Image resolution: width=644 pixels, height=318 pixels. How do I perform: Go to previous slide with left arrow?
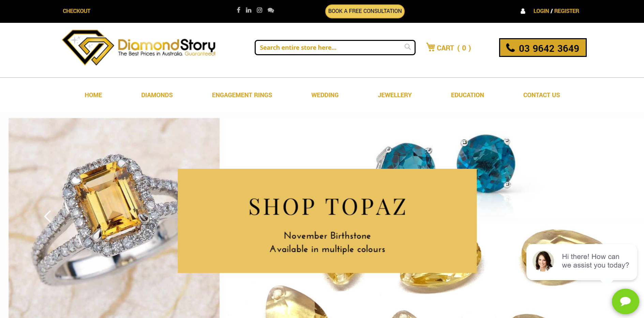click(48, 216)
